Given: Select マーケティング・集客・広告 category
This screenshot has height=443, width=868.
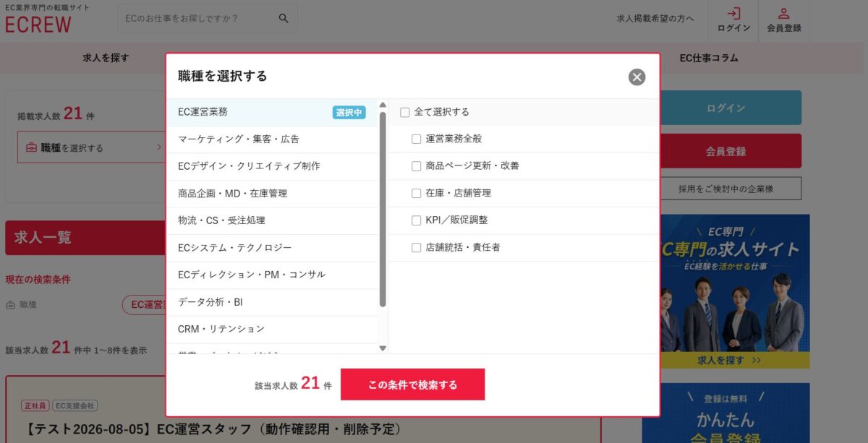Looking at the screenshot, I should click(272, 139).
